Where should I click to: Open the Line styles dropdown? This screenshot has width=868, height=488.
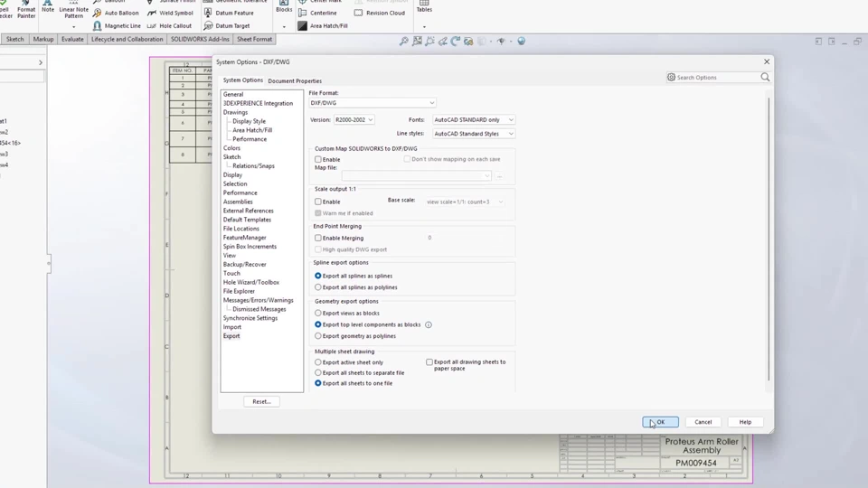click(x=473, y=134)
